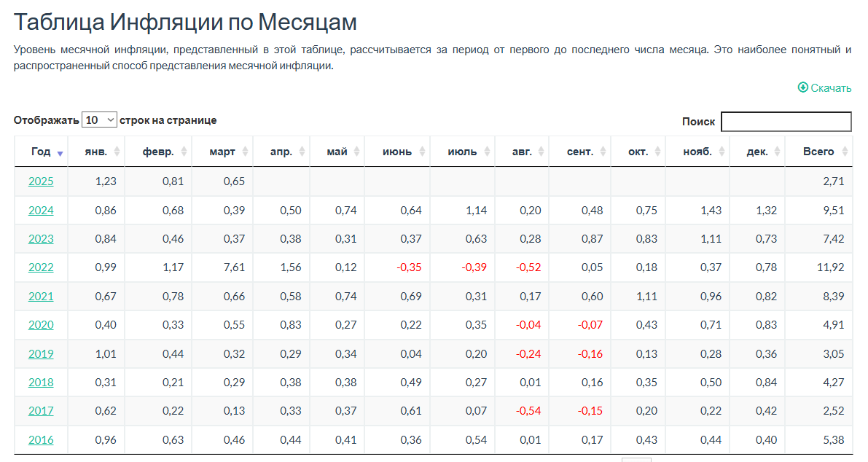The image size is (868, 462).
Task: Sort by сент. column sort arrows
Action: coord(603,152)
